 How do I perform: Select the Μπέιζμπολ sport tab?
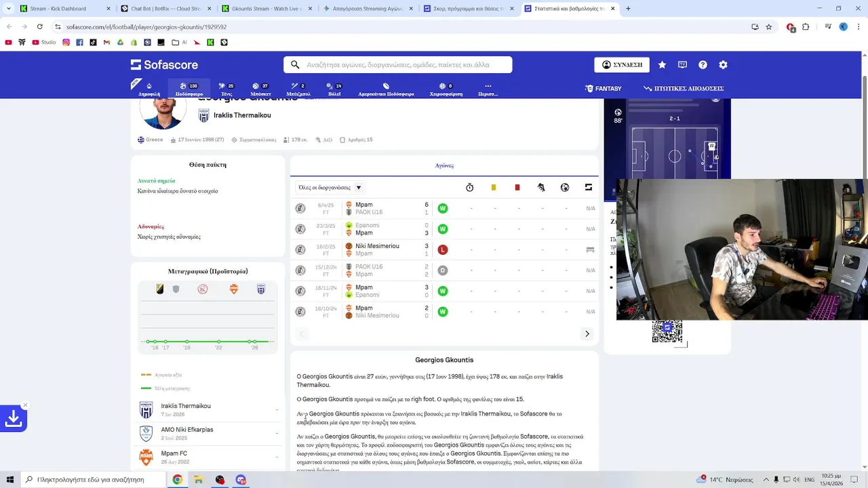[x=298, y=89]
